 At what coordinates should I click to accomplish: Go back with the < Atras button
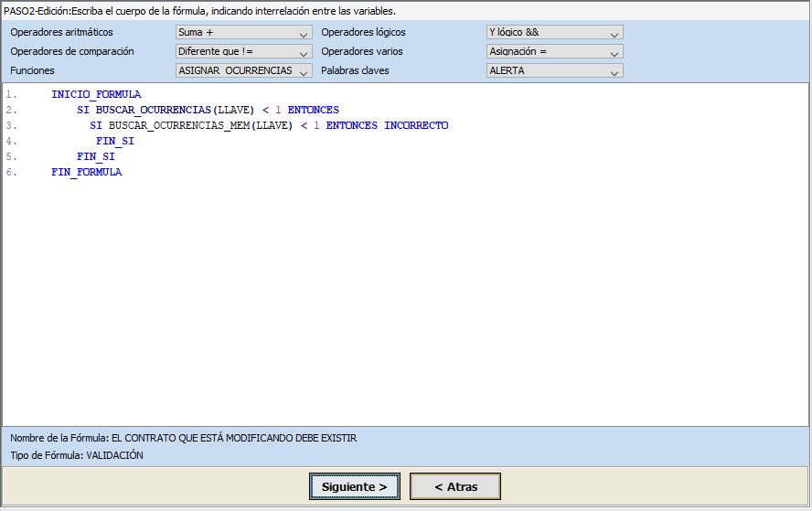pos(455,487)
